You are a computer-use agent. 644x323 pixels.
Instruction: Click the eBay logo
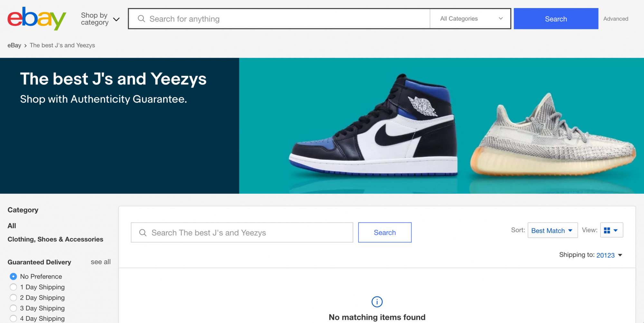tap(37, 19)
